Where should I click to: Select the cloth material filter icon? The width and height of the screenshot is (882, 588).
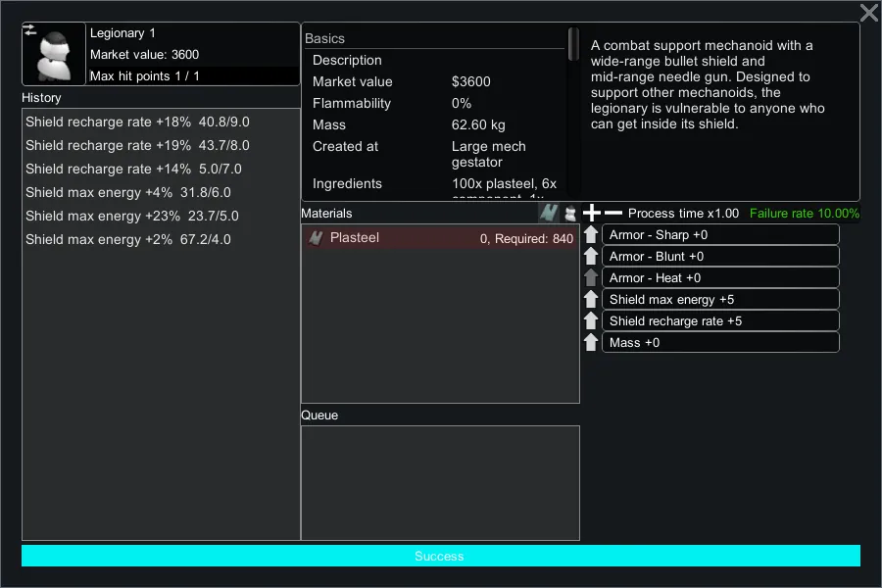569,213
